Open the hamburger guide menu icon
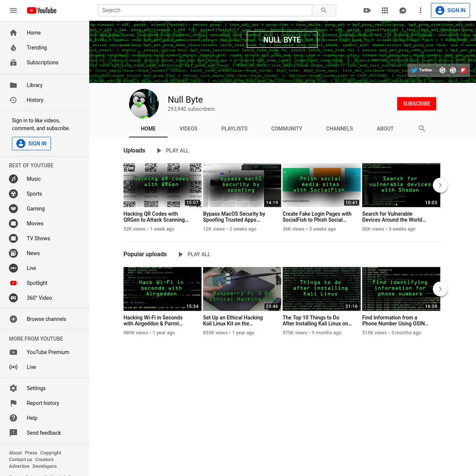 point(13,10)
